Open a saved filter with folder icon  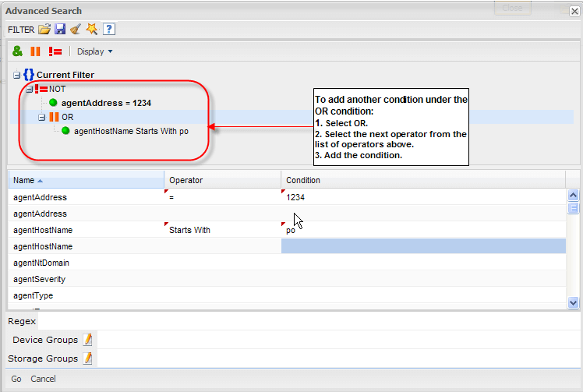(x=44, y=30)
